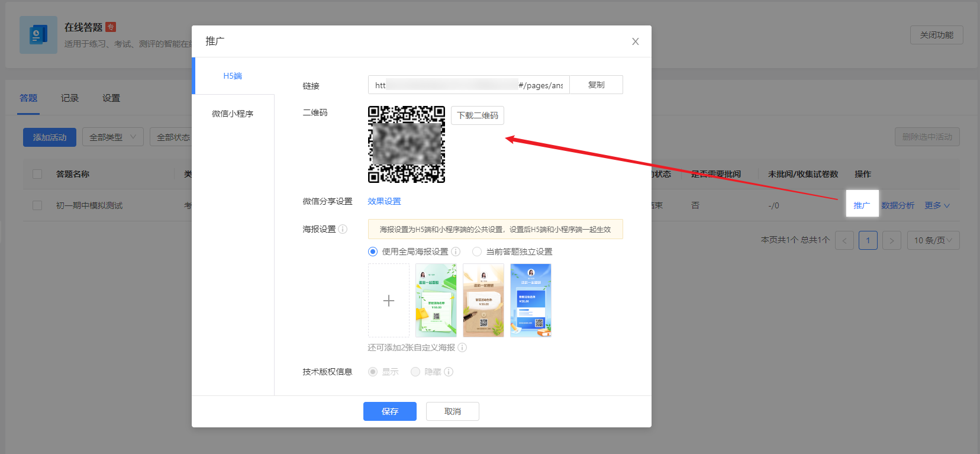Click the 未批阅/收集试卷数 column header

[803, 174]
